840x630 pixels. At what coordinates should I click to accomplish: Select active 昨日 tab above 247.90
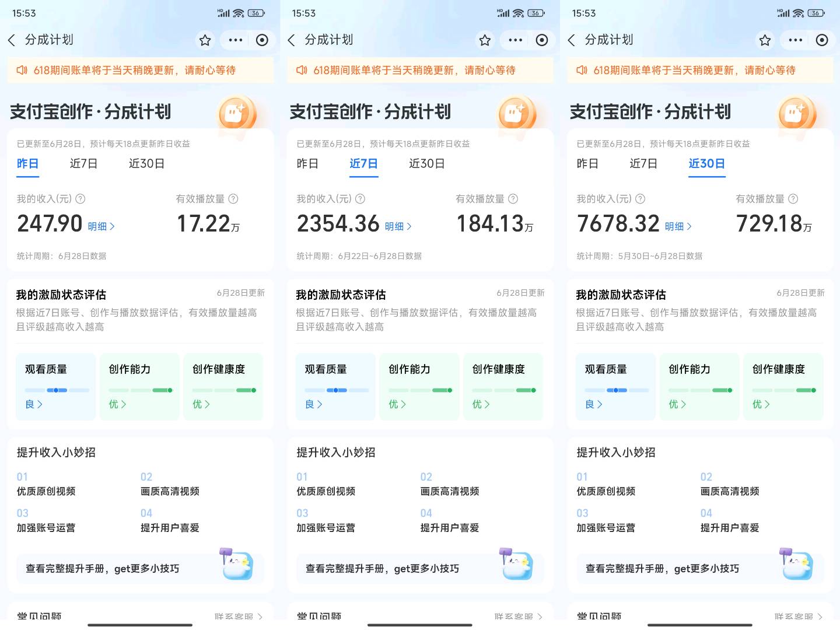coord(27,164)
